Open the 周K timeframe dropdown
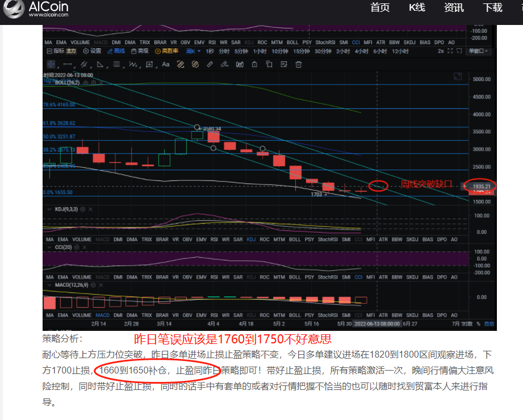 click(x=195, y=51)
